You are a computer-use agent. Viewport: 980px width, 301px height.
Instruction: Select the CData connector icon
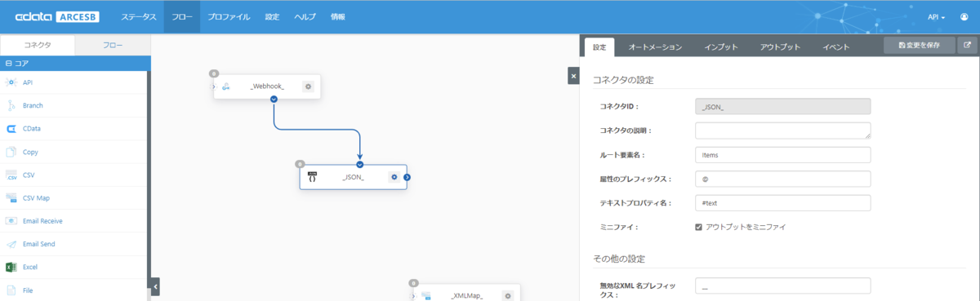11,128
